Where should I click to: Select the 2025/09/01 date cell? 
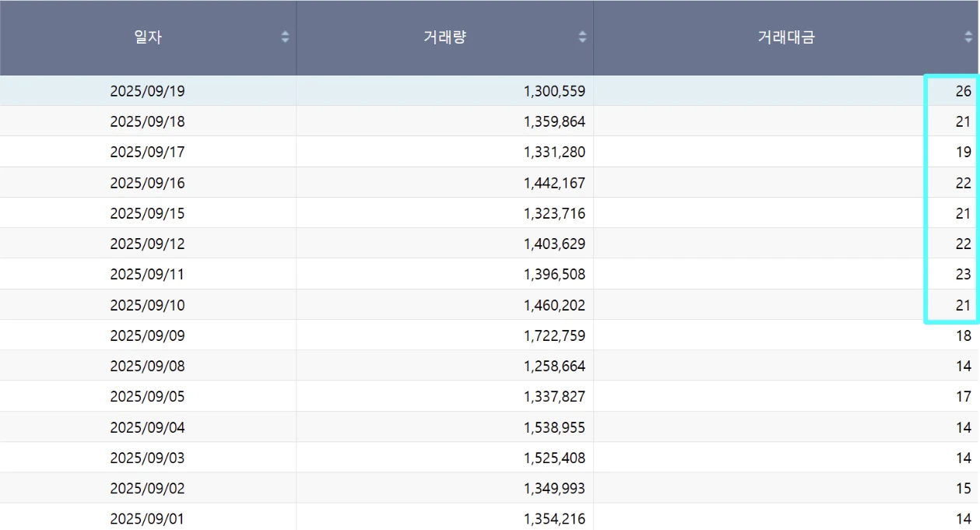click(148, 518)
